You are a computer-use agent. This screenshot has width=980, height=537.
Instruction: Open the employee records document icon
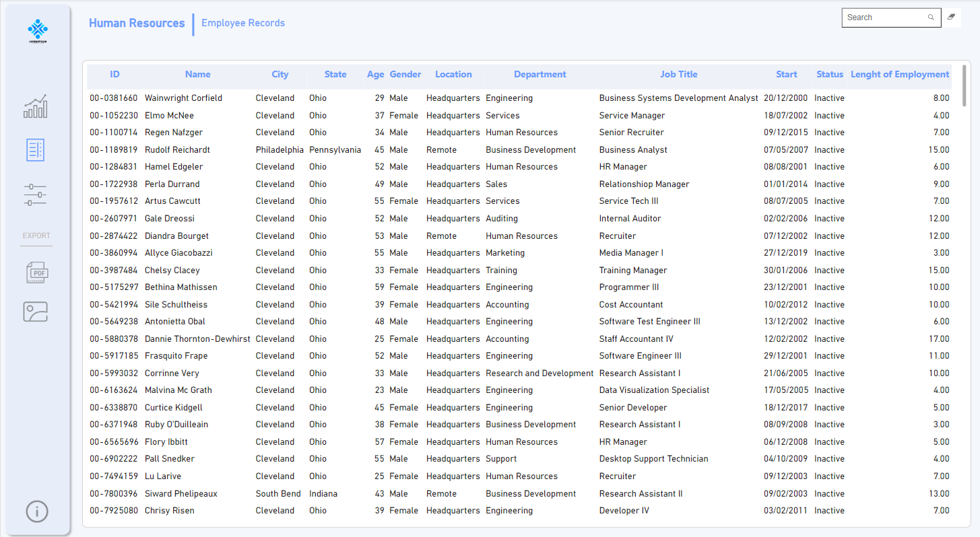36,150
